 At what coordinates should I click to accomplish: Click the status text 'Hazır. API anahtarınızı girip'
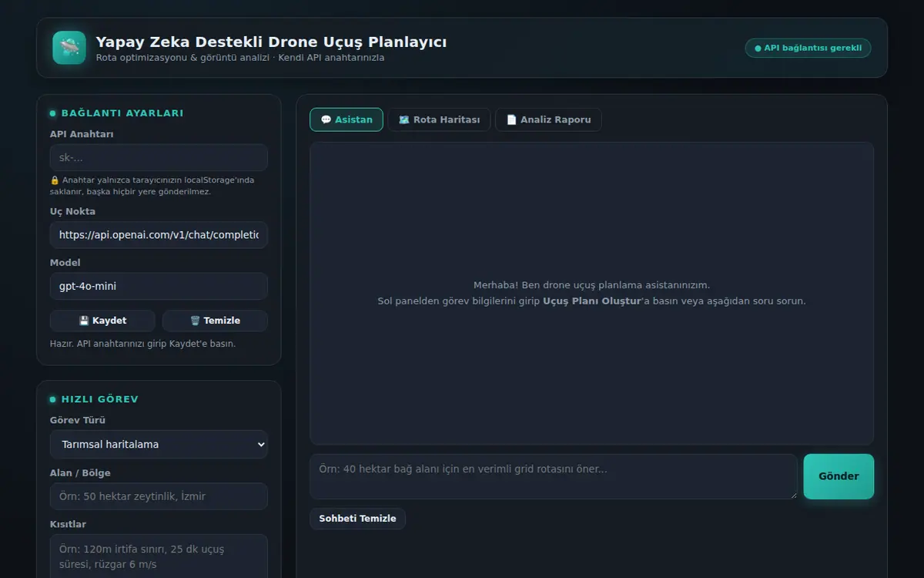[x=142, y=344]
